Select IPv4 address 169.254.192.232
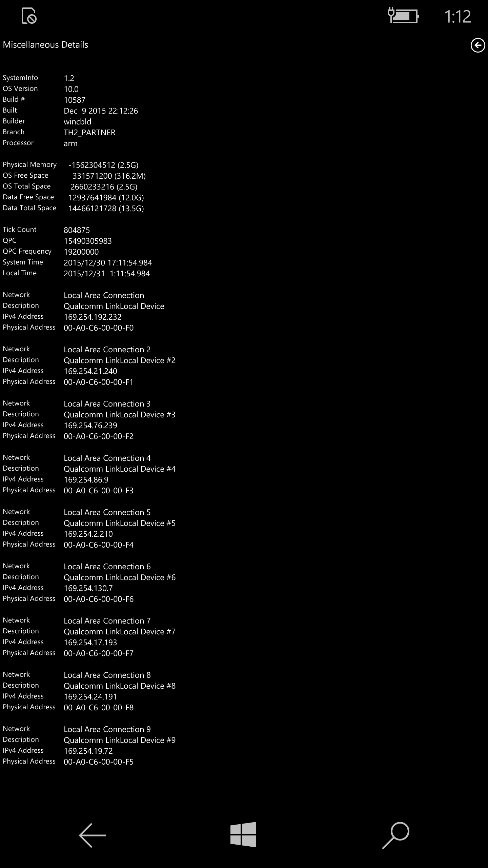This screenshot has width=488, height=868. (x=93, y=317)
